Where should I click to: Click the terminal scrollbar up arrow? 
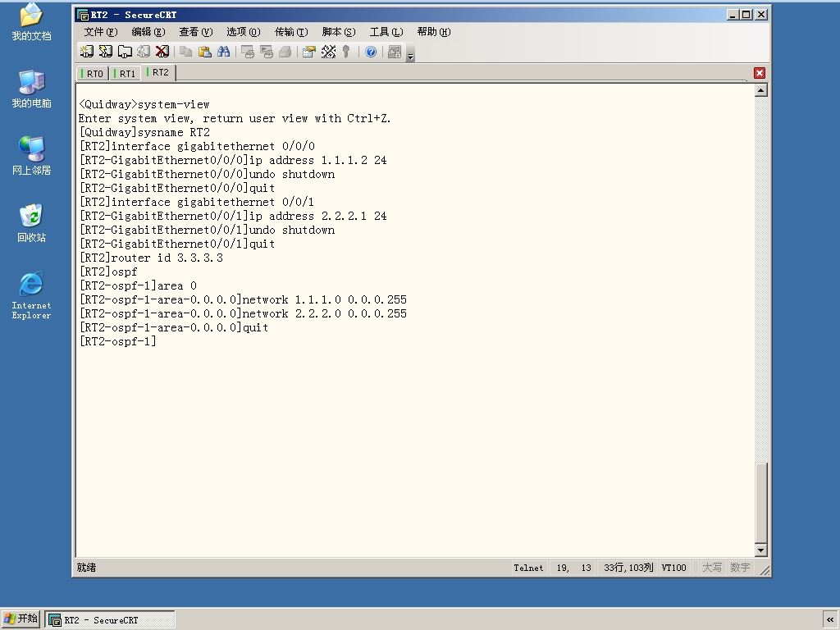point(760,90)
